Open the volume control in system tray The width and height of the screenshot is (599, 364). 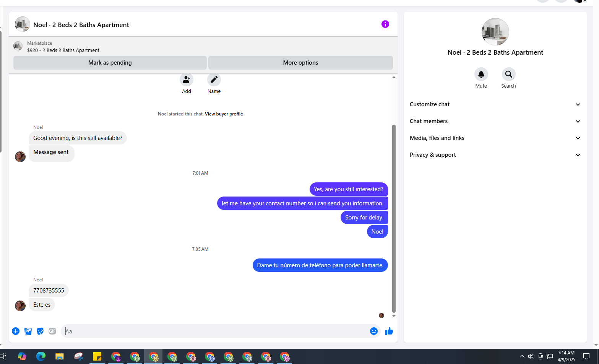531,356
